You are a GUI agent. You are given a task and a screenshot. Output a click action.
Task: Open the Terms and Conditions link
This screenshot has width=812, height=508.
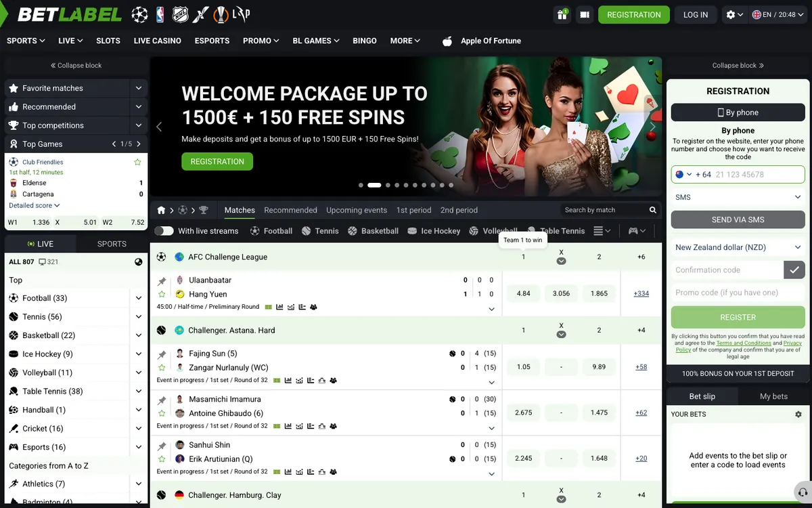pyautogui.click(x=744, y=343)
